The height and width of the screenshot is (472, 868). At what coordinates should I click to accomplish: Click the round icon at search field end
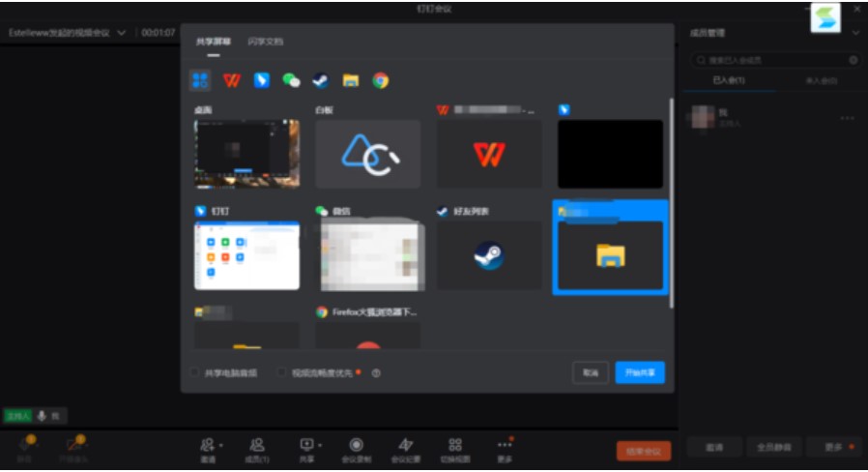tap(854, 60)
